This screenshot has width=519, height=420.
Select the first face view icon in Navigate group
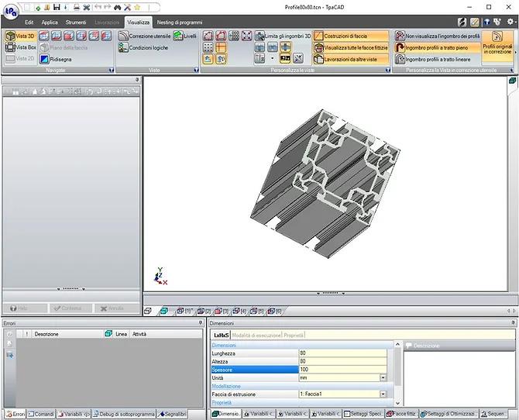click(44, 36)
